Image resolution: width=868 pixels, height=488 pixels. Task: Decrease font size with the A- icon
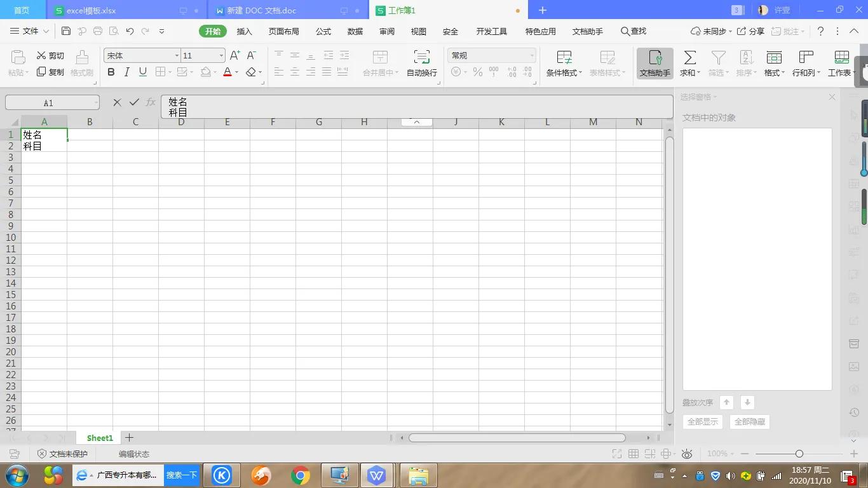tap(252, 55)
